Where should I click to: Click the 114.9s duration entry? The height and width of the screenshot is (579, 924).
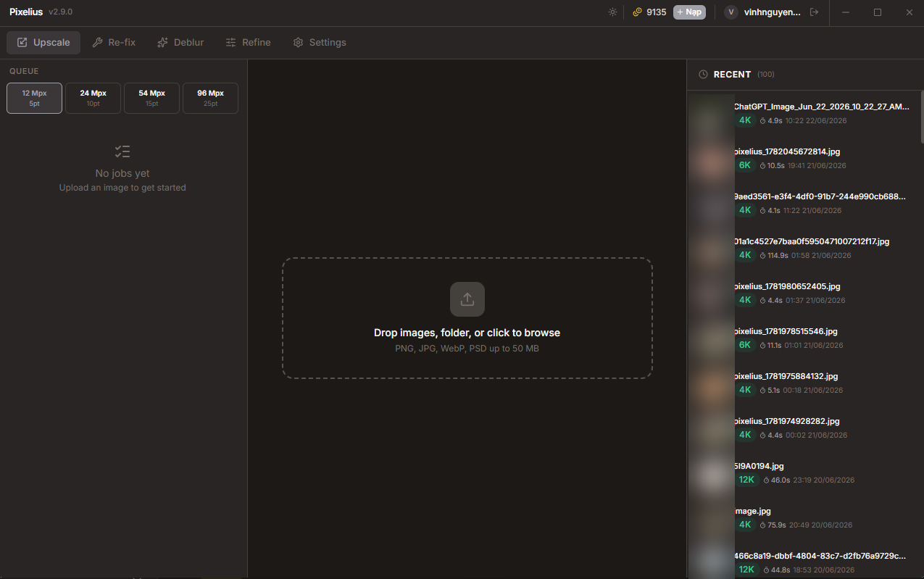773,255
